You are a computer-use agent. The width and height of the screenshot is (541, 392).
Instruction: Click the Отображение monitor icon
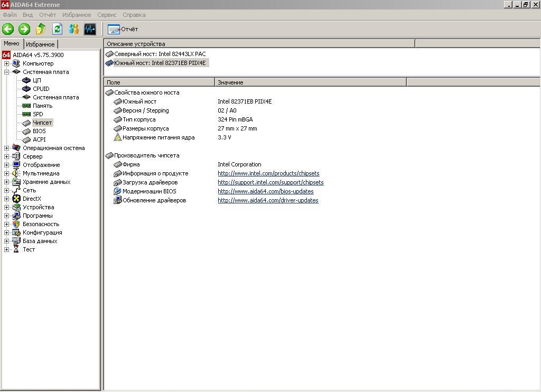tap(16, 165)
